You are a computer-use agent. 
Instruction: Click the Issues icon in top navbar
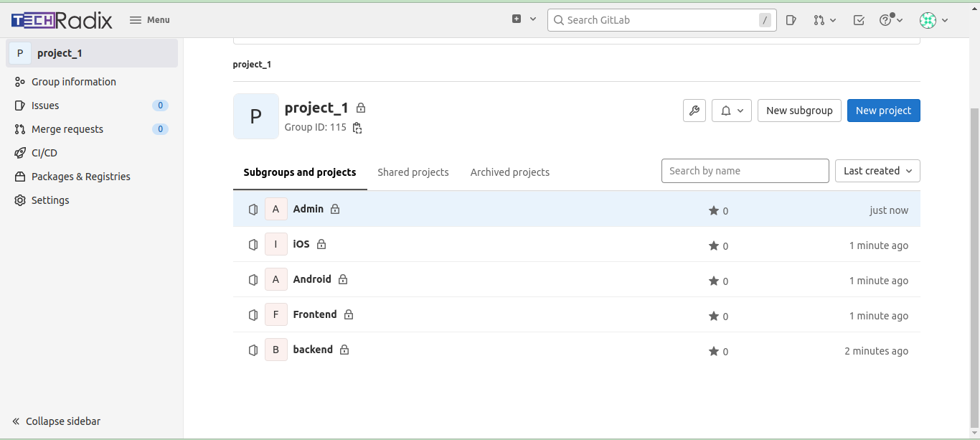tap(791, 20)
